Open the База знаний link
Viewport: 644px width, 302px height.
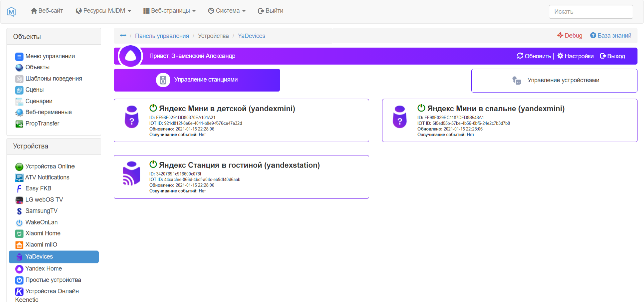(x=610, y=35)
